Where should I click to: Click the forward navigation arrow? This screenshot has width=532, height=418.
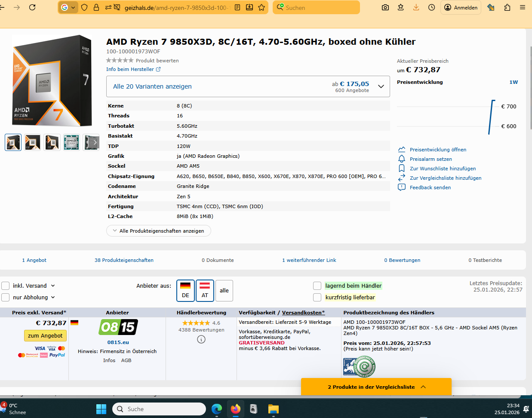point(17,7)
